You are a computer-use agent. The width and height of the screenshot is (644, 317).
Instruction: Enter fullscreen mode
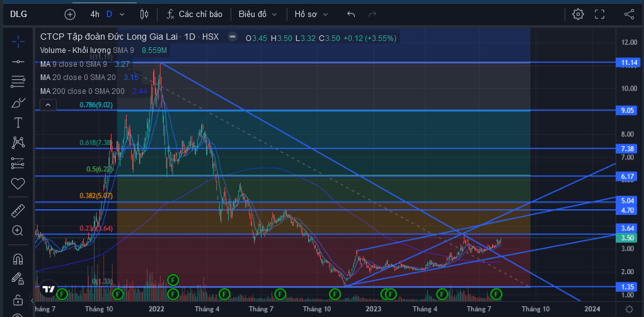coord(600,14)
